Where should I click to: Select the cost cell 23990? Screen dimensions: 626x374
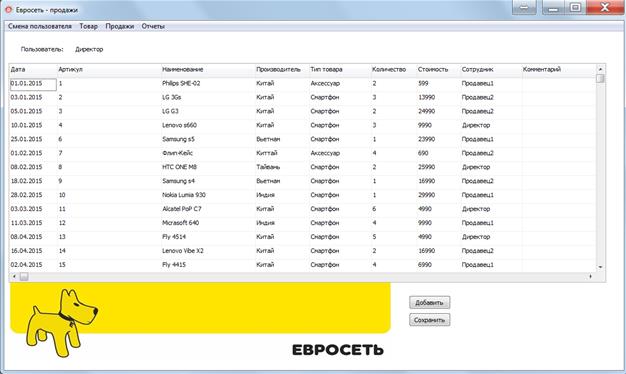pyautogui.click(x=438, y=139)
